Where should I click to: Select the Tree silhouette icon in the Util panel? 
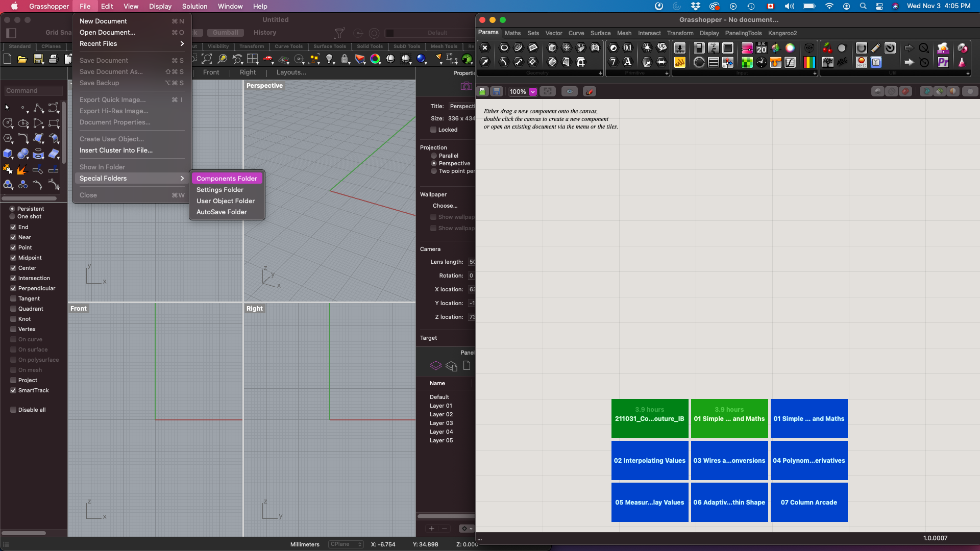point(828,62)
